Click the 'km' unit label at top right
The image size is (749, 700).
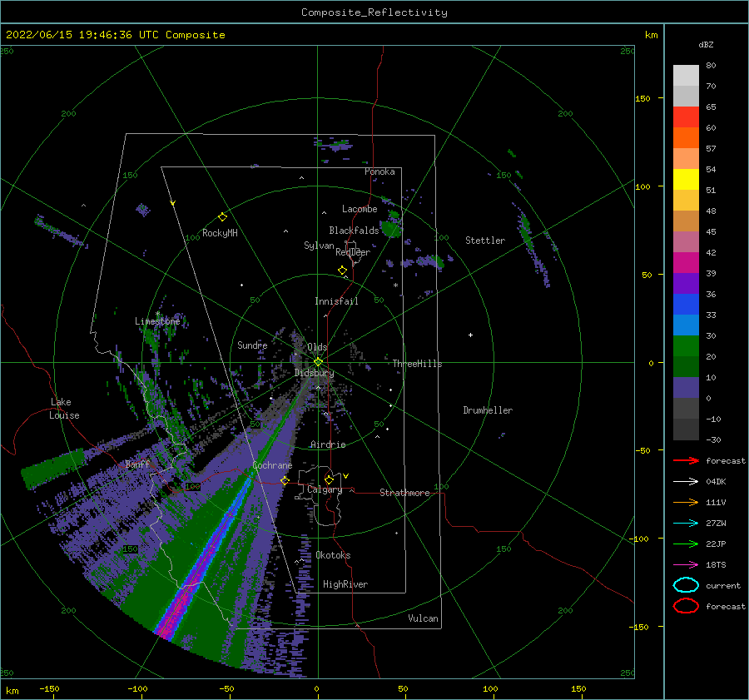651,35
